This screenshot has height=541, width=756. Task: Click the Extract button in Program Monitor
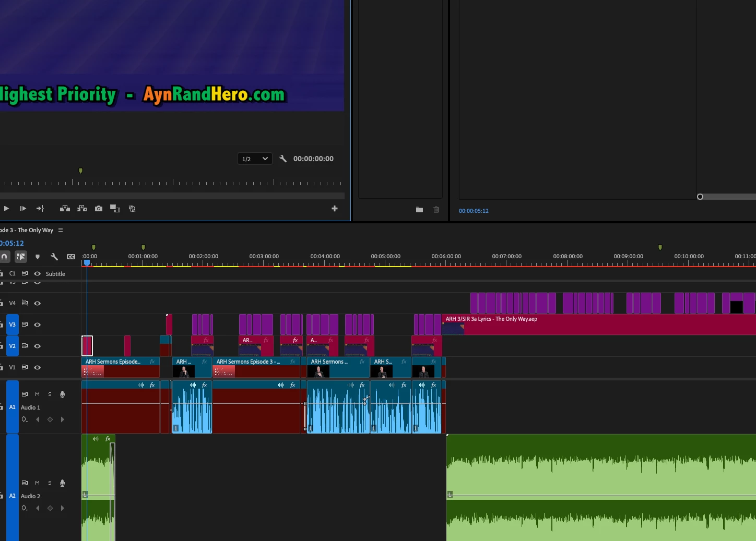[81, 208]
